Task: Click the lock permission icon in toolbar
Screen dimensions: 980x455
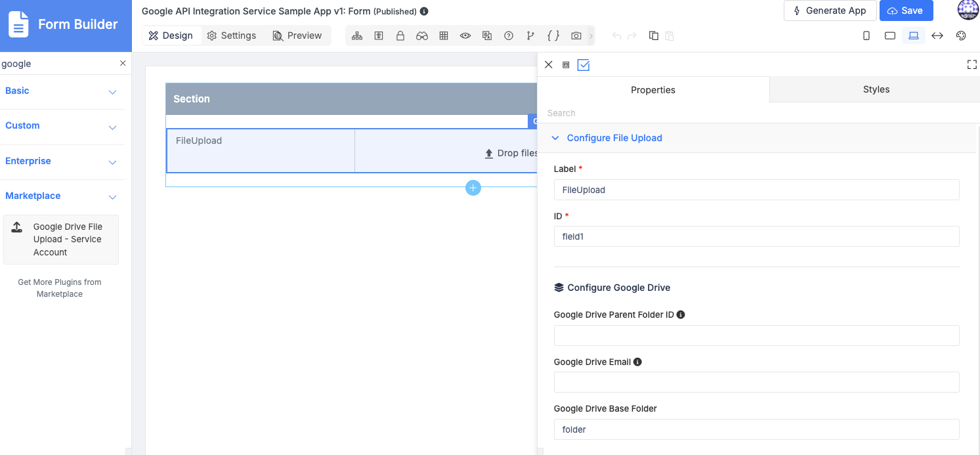Action: click(x=400, y=36)
